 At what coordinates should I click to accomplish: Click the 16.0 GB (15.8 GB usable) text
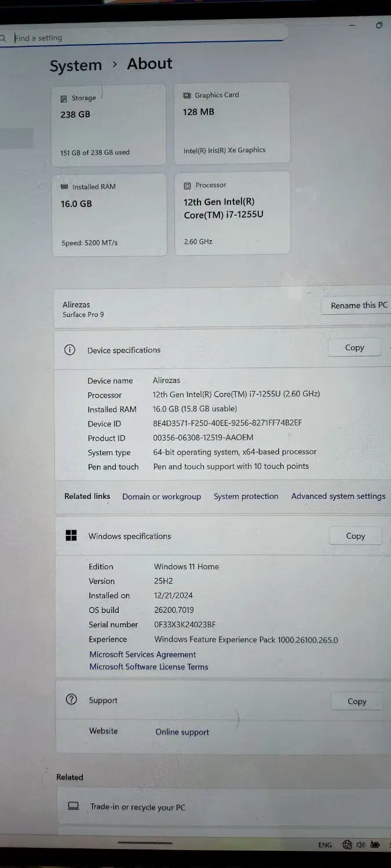(x=195, y=409)
